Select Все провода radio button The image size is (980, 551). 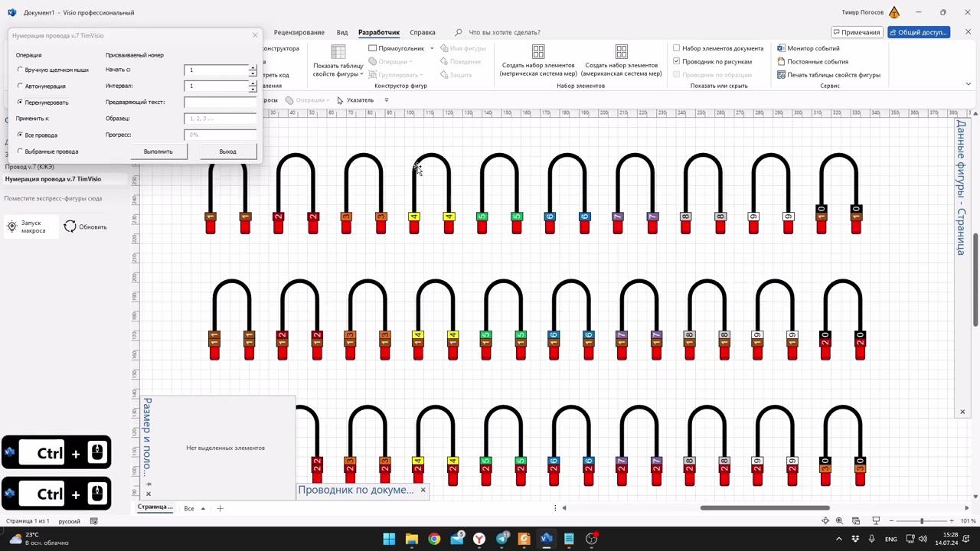tap(20, 135)
